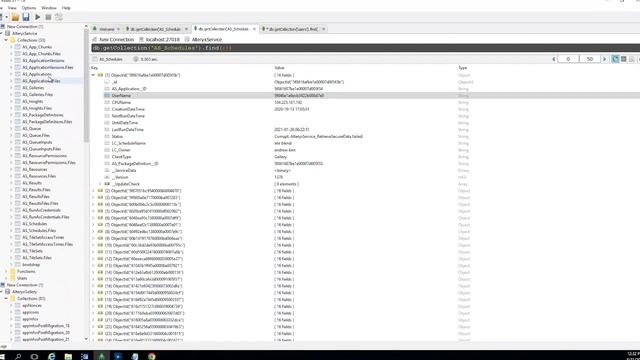Expand document row (20) ObjectId
This screenshot has height=360, width=640.
coord(93,313)
